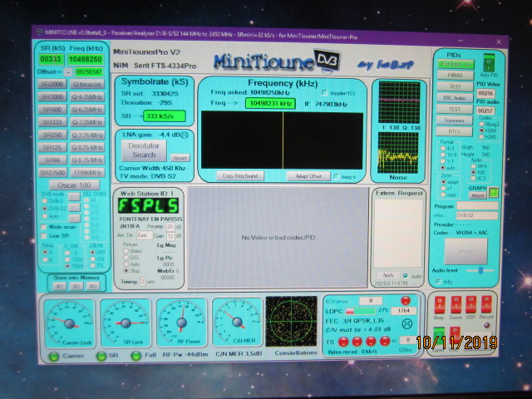The height and width of the screenshot is (399, 532).
Task: Click the LDPC progress bar
Action: click(x=360, y=311)
